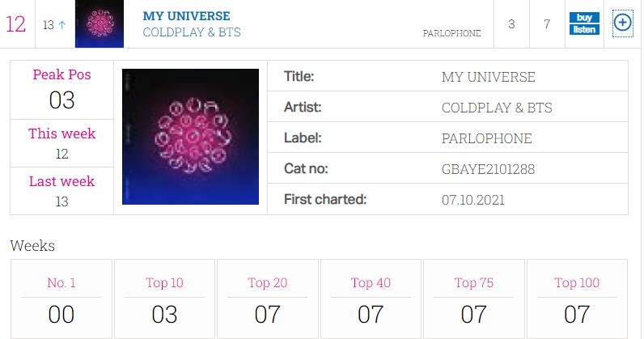Click the small album thumbnail in chart row
Viewport: 644px width, 339px height.
(x=100, y=24)
